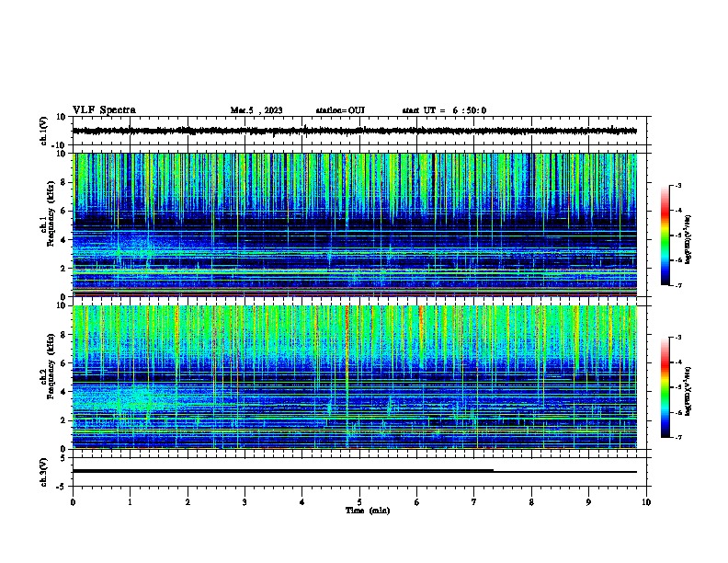Click time axis tick label 7
Screen dimensions: 728x563
tap(474, 501)
